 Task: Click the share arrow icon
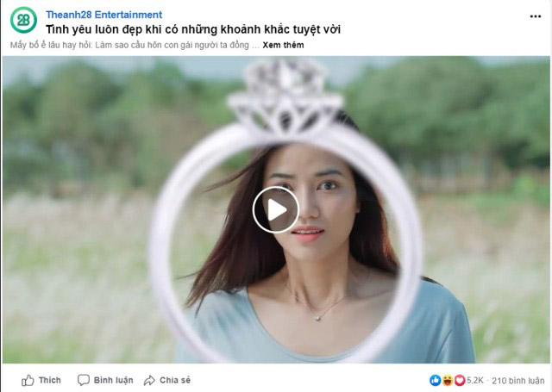150,380
